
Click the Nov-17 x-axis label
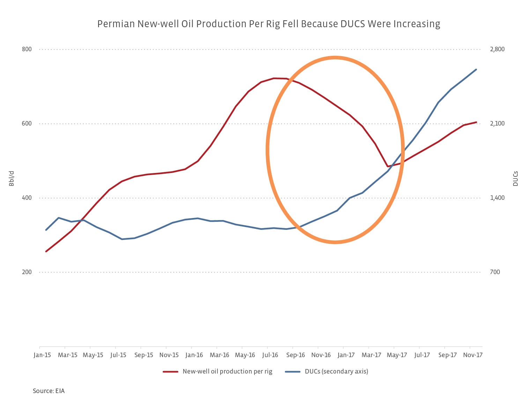point(473,355)
